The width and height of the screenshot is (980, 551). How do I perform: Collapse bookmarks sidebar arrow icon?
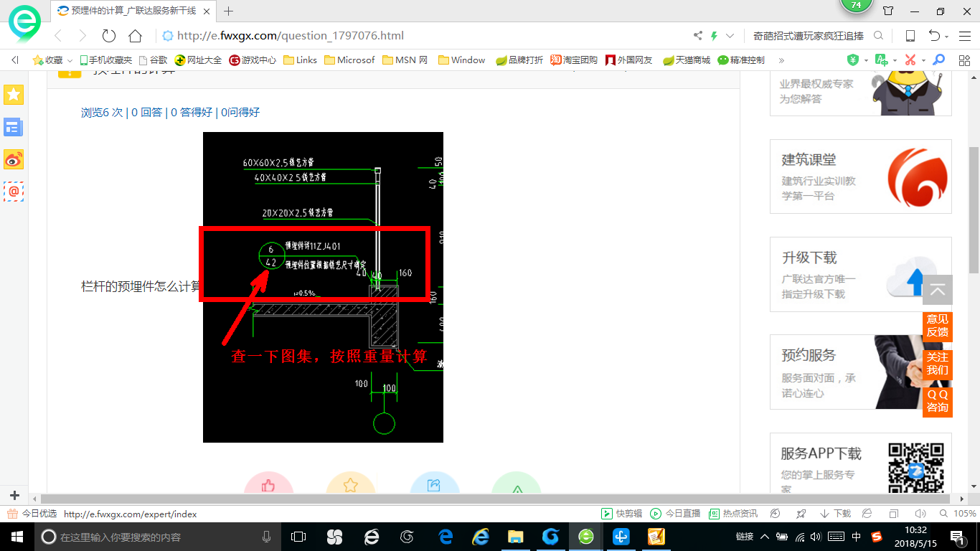coord(15,60)
